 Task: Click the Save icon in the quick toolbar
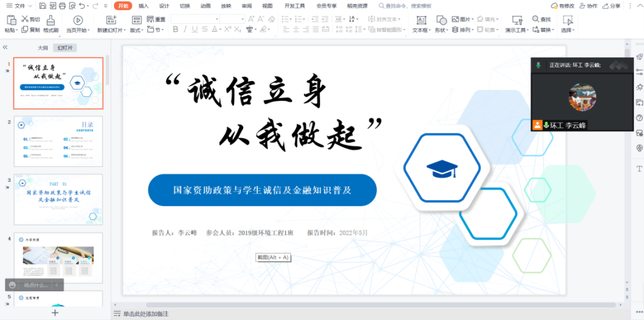point(43,6)
